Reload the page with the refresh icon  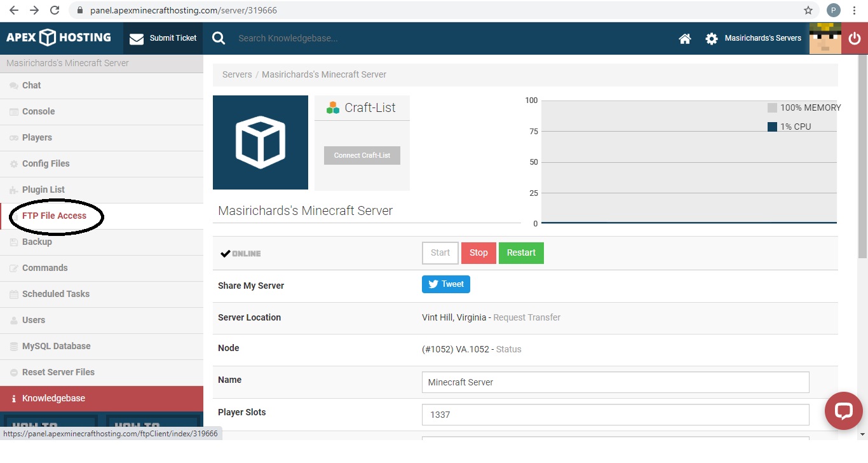tap(55, 10)
